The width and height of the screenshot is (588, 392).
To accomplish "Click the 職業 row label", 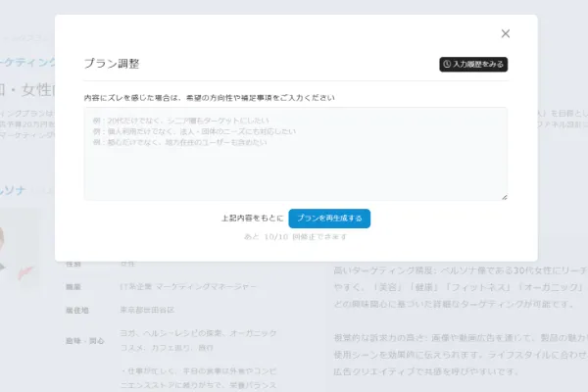I will coord(73,286).
